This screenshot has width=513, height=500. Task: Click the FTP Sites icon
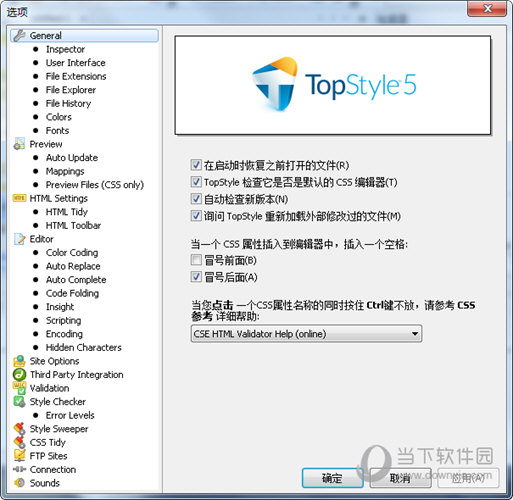coord(19,456)
